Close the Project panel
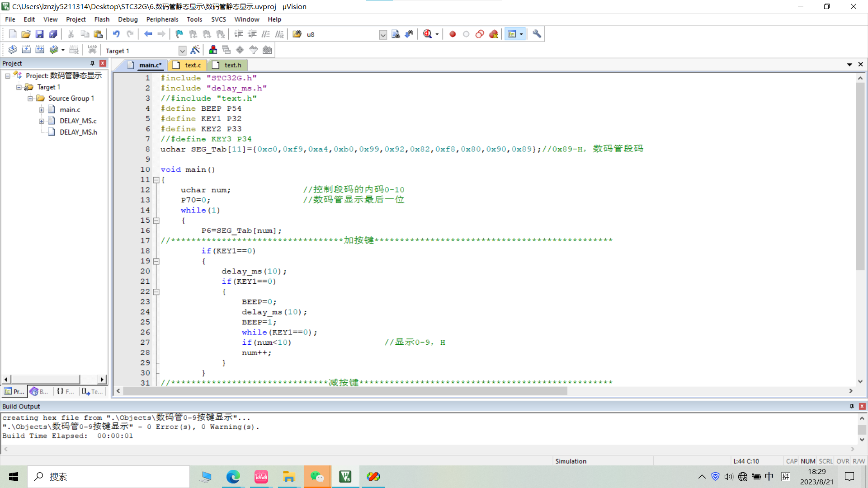 (103, 63)
